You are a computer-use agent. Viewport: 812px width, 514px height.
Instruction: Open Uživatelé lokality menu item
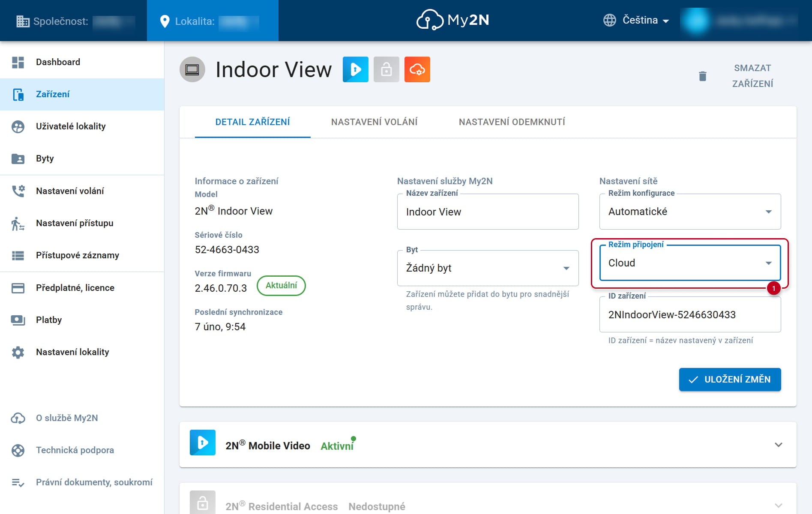coord(82,126)
